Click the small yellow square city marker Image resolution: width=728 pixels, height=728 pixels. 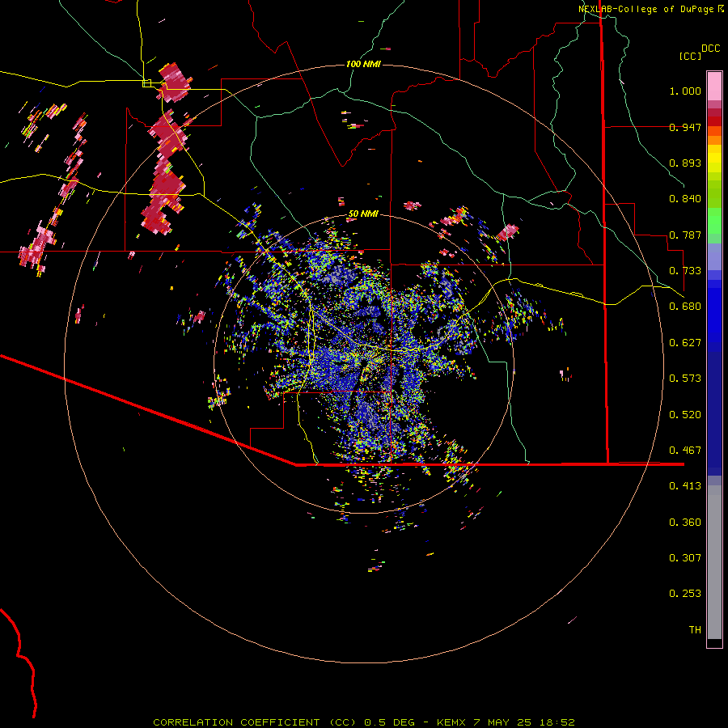pos(146,83)
